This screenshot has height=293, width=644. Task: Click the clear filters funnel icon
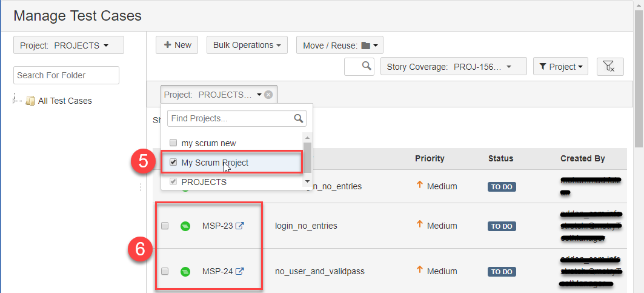(609, 66)
